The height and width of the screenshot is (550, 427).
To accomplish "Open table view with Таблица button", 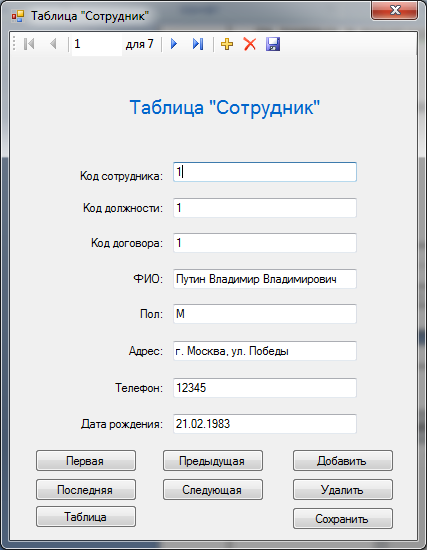I will [x=86, y=516].
